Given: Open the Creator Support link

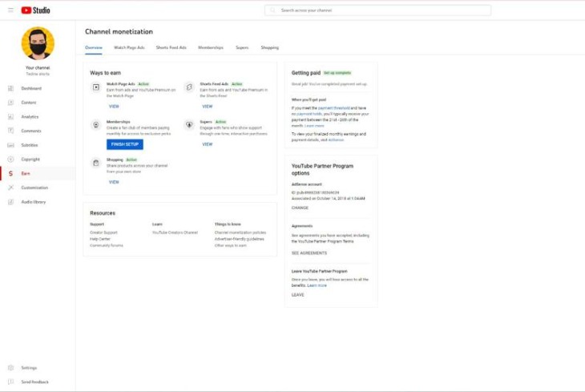Looking at the screenshot, I should coord(103,232).
